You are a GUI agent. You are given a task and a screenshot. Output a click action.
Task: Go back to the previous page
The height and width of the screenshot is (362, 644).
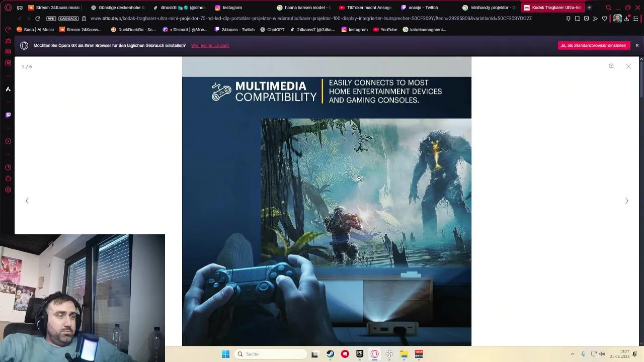point(20,19)
